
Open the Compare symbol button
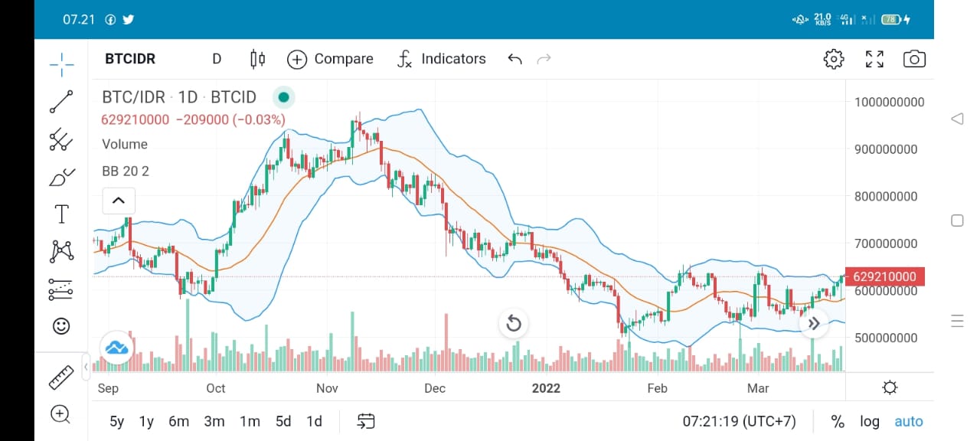[330, 59]
